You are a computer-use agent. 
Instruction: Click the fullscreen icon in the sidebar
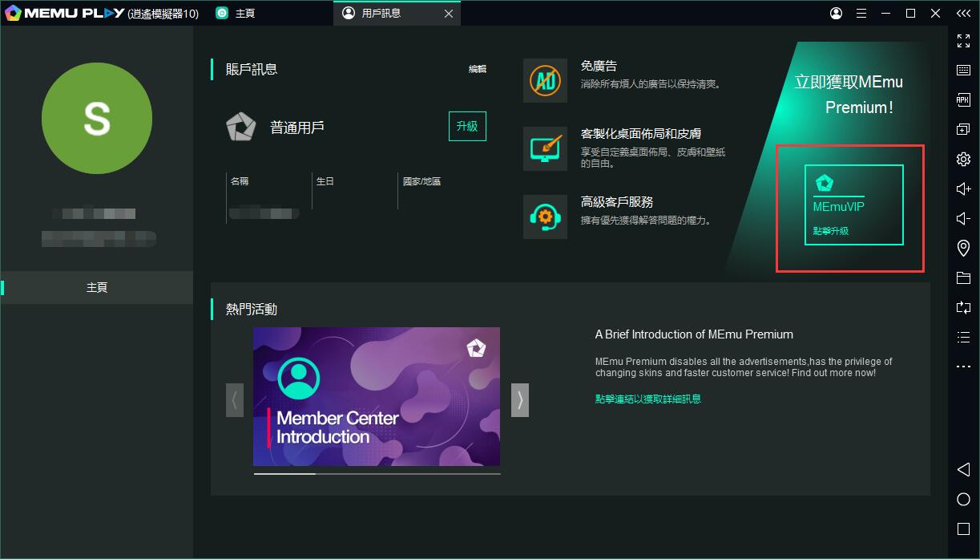(x=963, y=41)
